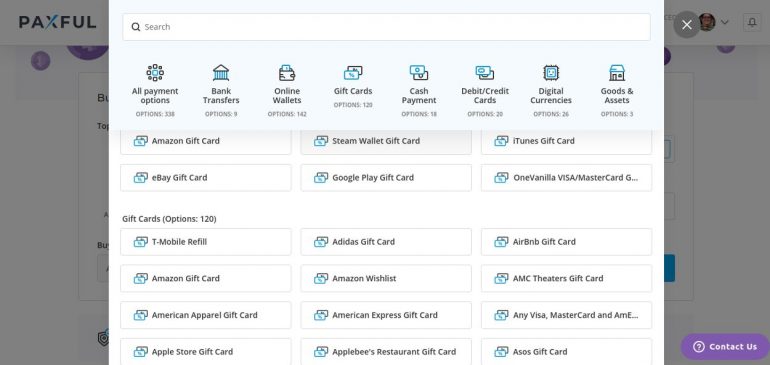Click the Debit/Credit Cards icon
The image size is (770, 365).
coord(485,73)
